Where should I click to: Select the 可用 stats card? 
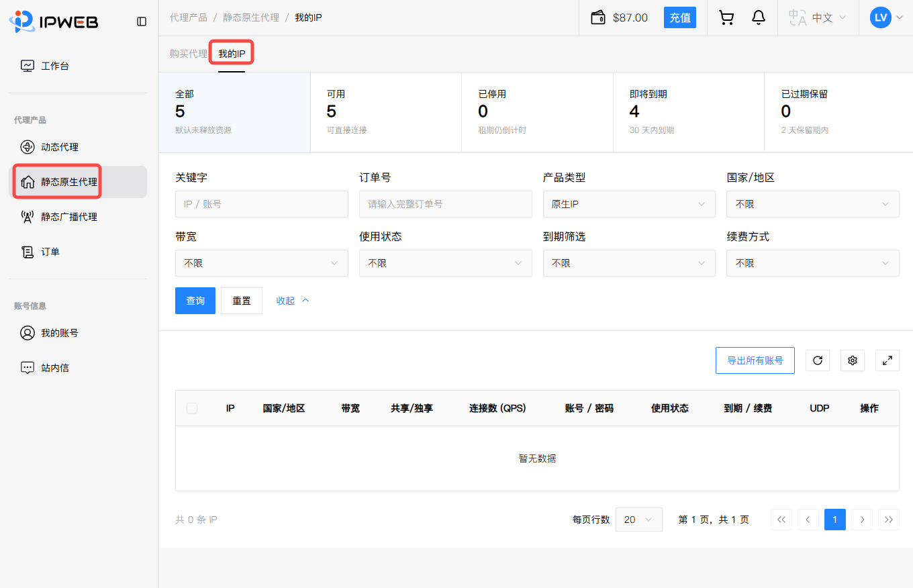386,112
